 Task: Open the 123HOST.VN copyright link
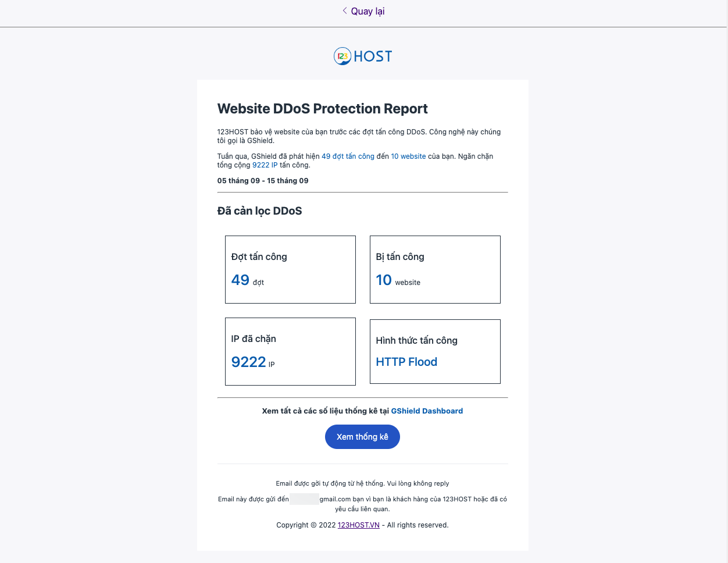358,525
